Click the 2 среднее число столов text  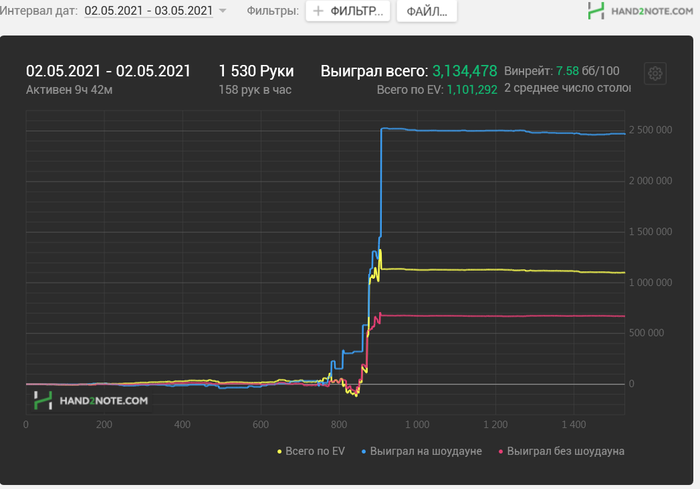[567, 88]
